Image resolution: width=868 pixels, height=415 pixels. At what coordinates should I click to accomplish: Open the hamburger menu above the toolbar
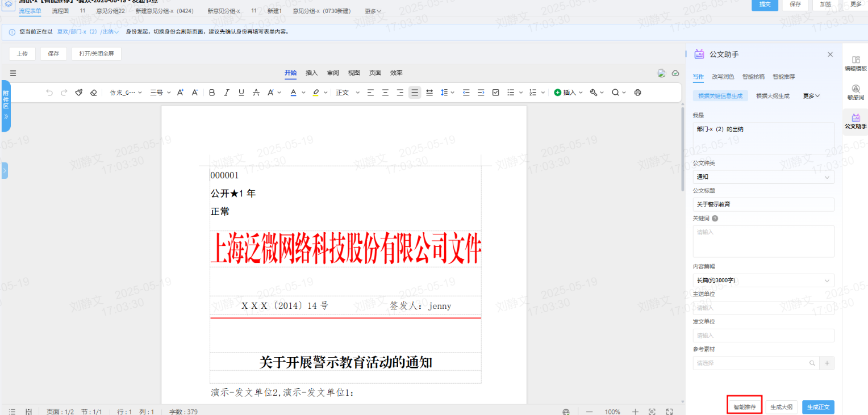[13, 73]
